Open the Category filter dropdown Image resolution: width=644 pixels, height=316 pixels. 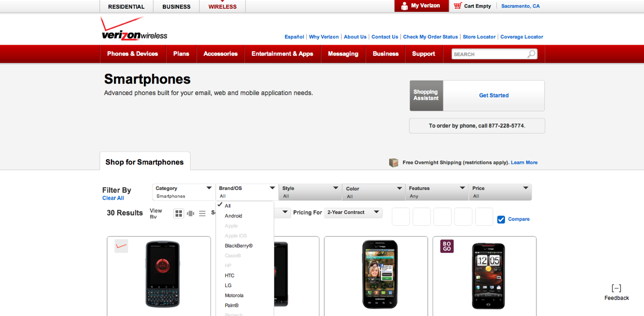point(184,192)
